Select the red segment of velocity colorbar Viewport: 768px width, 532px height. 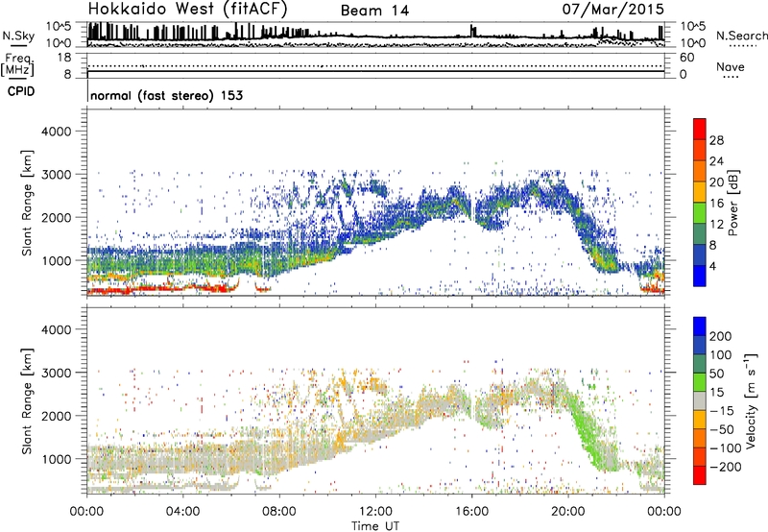click(700, 475)
